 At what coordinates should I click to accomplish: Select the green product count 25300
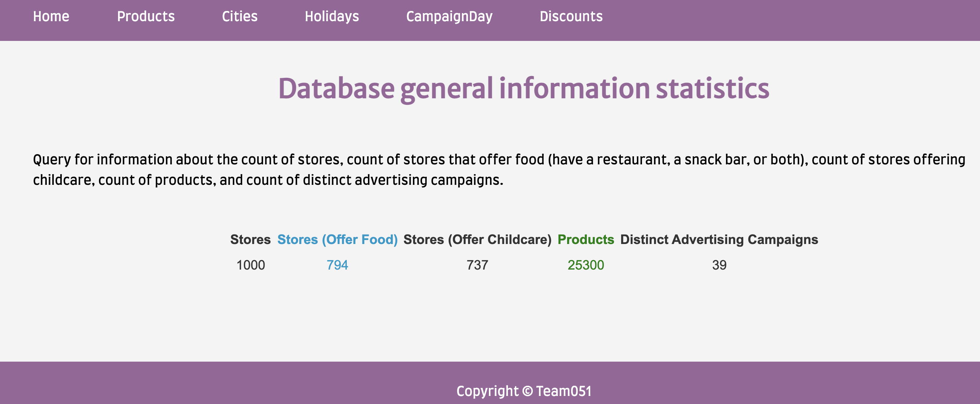(x=586, y=265)
